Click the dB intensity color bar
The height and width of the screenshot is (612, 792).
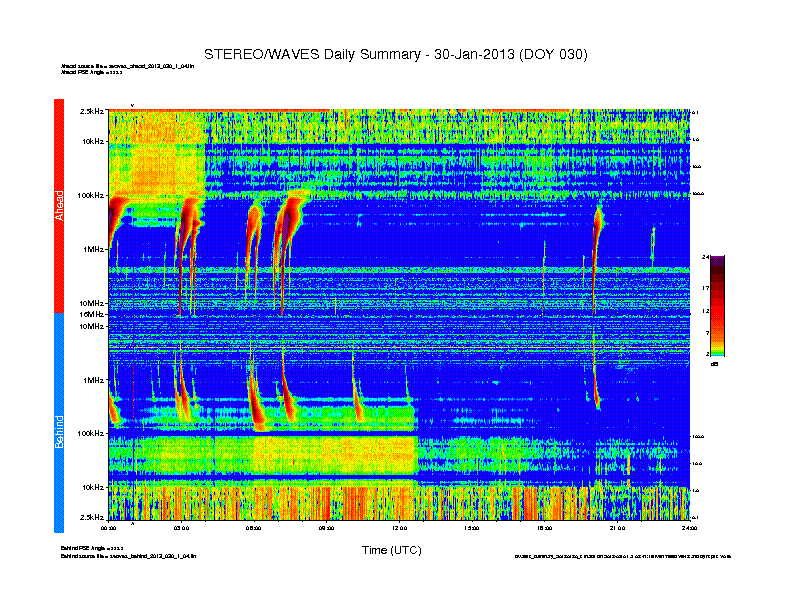click(x=717, y=306)
